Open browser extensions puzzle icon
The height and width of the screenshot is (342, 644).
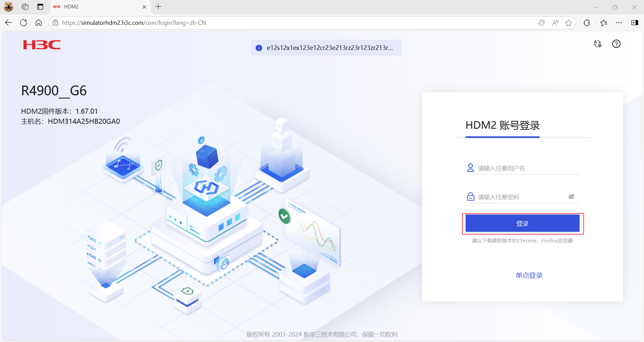pyautogui.click(x=587, y=23)
